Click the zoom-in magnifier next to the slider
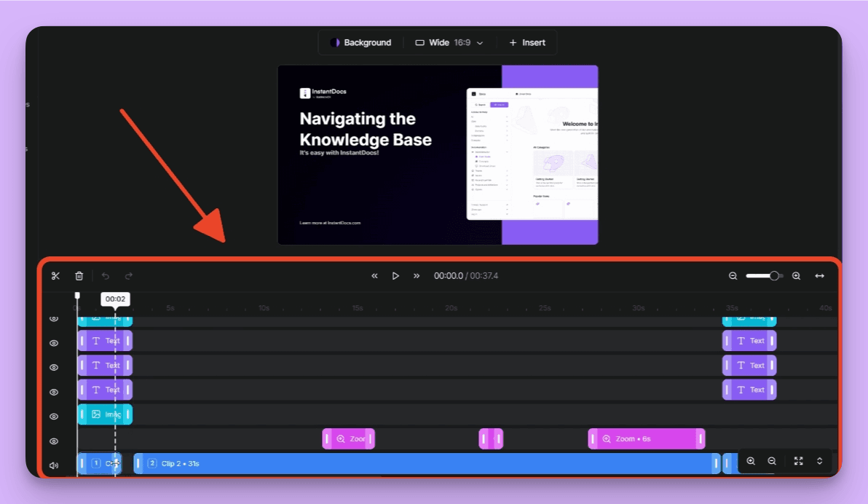868x504 pixels. tap(796, 276)
